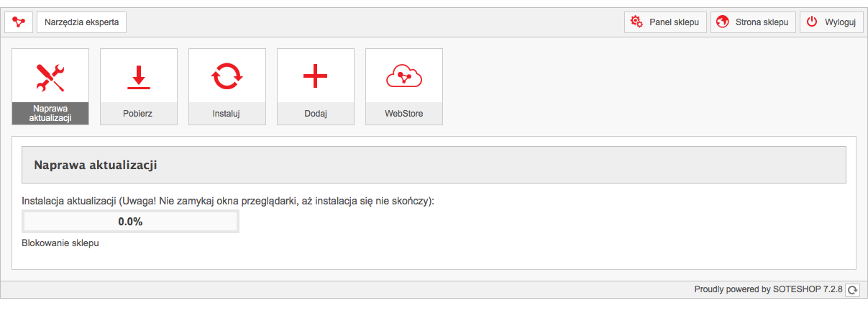868x321 pixels.
Task: Open Panel sklepu
Action: [666, 22]
